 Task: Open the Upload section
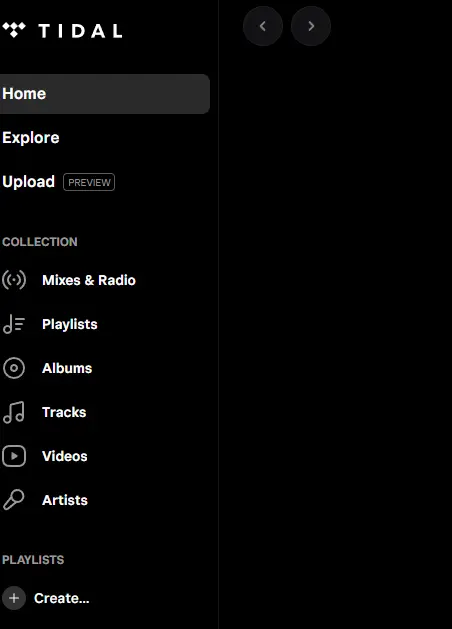click(28, 182)
